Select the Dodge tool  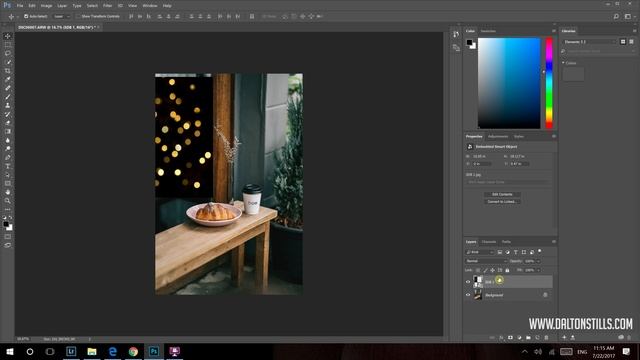tap(7, 149)
